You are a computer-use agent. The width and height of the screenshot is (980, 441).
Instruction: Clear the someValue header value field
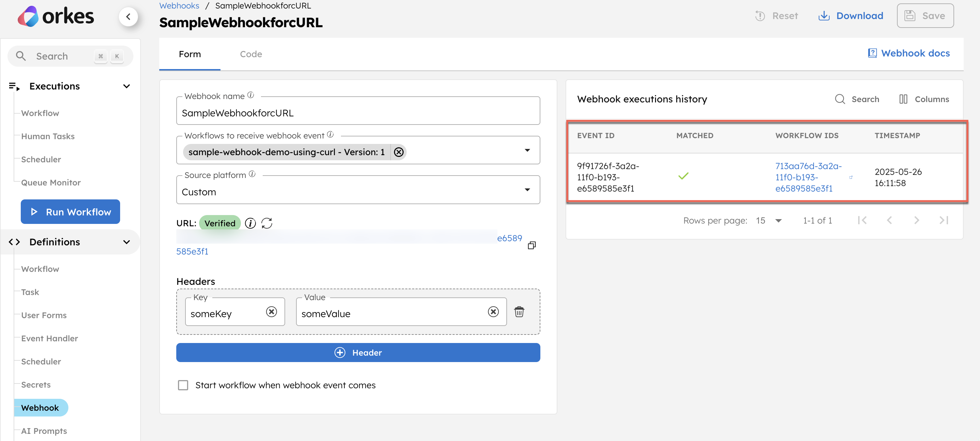pyautogui.click(x=493, y=312)
